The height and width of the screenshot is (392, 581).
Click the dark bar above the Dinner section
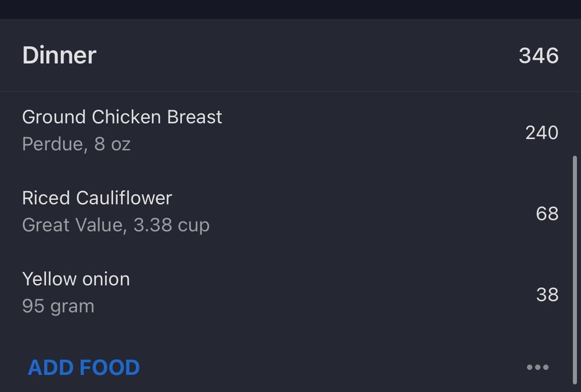pos(290,9)
